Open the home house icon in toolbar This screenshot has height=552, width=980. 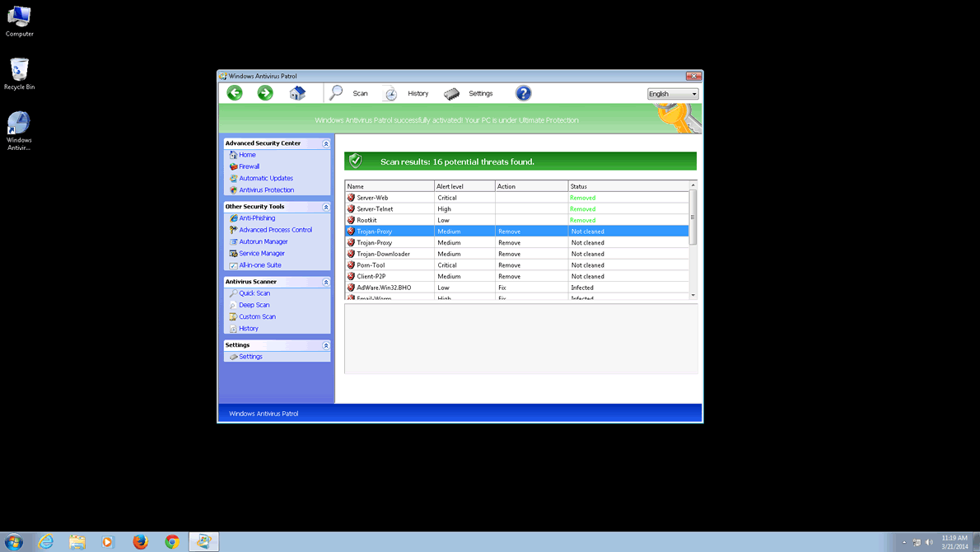pos(297,93)
